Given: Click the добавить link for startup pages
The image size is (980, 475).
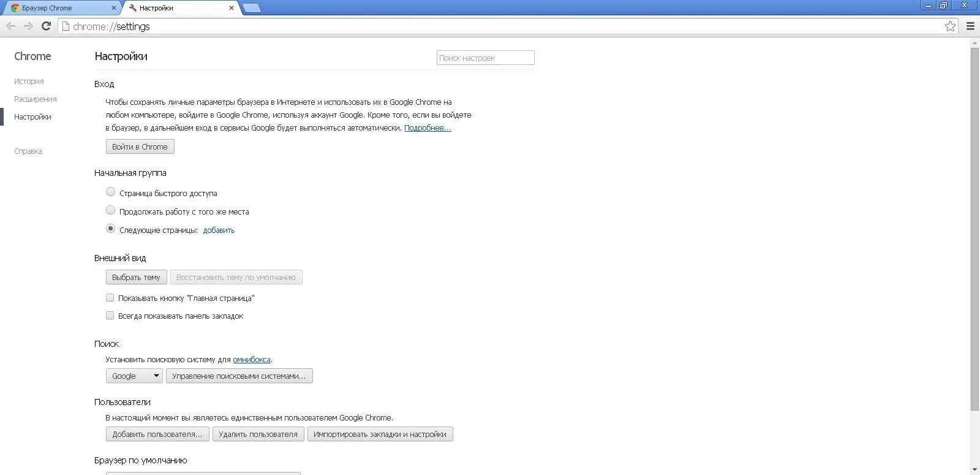Looking at the screenshot, I should tap(219, 230).
